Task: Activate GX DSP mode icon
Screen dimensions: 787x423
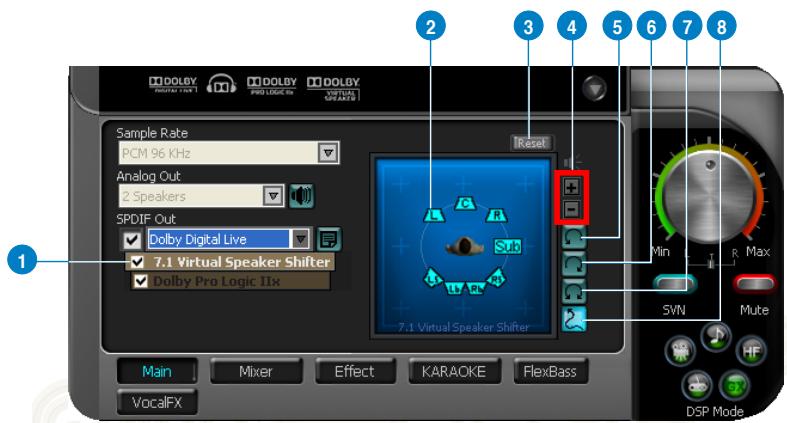Action: (734, 386)
